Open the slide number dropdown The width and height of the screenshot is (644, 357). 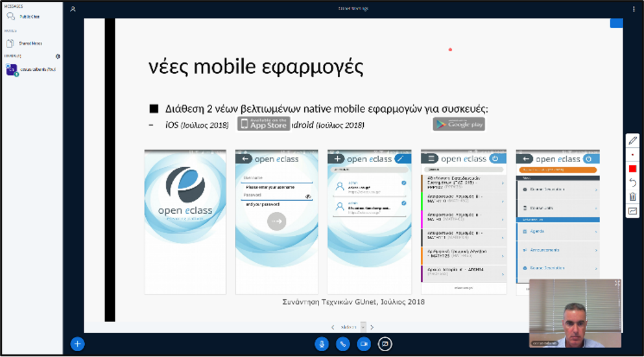363,327
